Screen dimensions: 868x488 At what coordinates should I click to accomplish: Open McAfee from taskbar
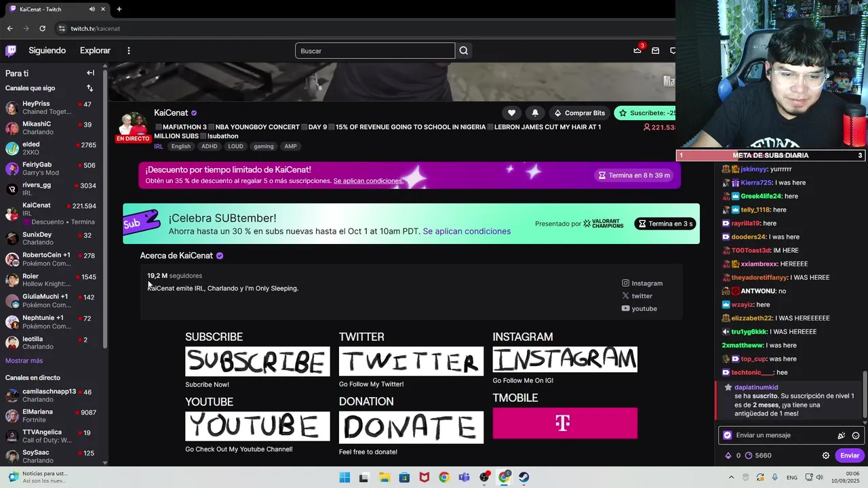coord(425,477)
